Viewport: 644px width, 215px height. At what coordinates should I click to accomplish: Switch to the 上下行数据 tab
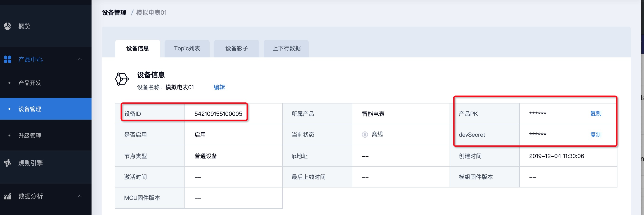pos(286,48)
